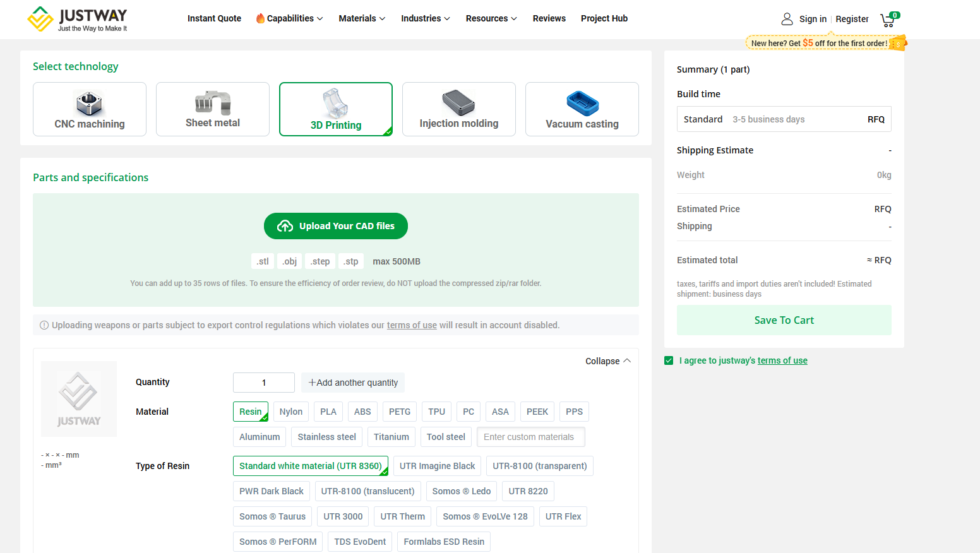Focus the Quantity input field
Screen dimensions: 980x553
264,383
